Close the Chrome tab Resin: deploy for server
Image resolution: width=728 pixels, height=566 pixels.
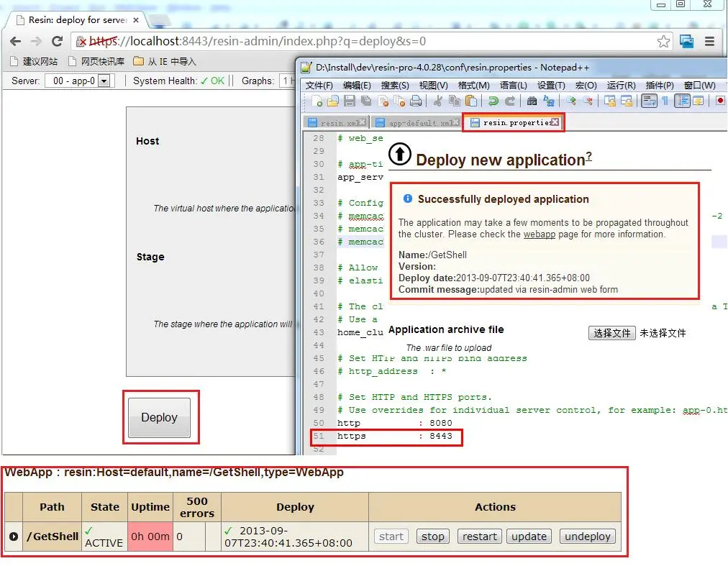(135, 20)
